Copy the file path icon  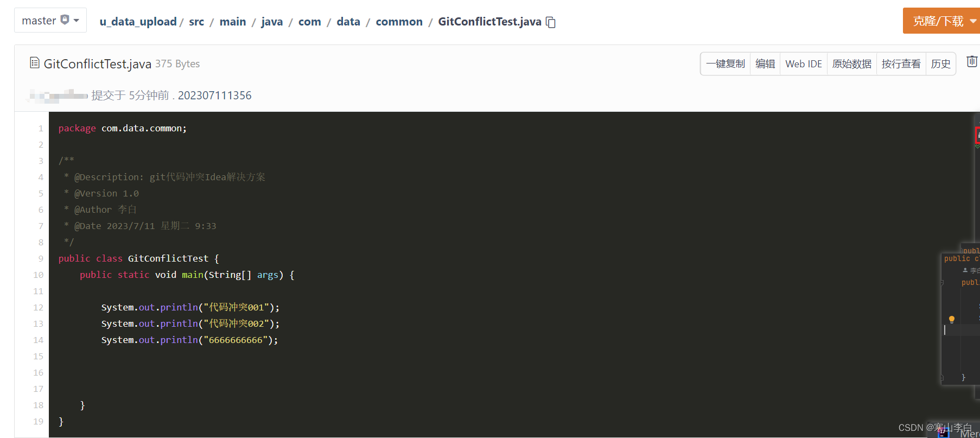point(551,22)
